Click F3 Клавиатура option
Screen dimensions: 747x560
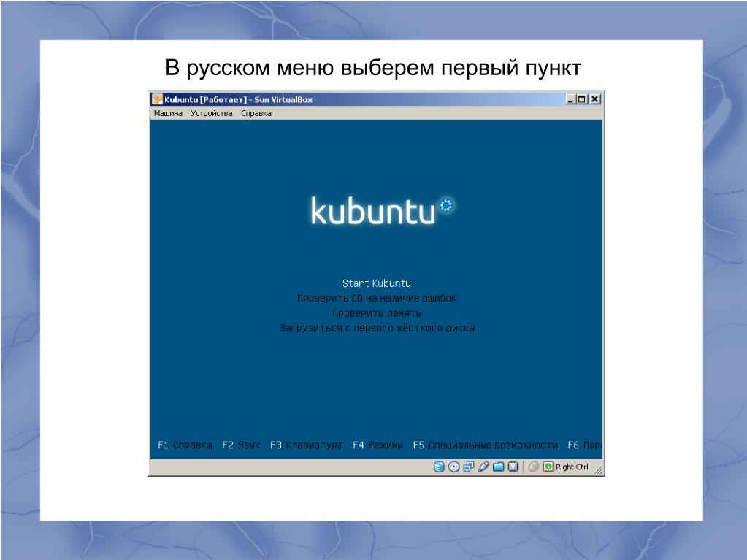tap(307, 445)
